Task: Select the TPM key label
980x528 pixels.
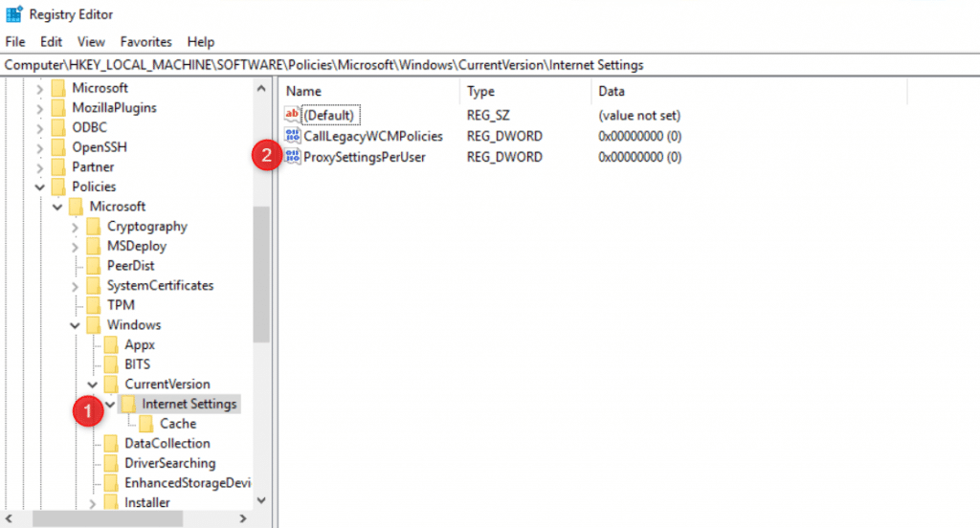Action: (121, 305)
